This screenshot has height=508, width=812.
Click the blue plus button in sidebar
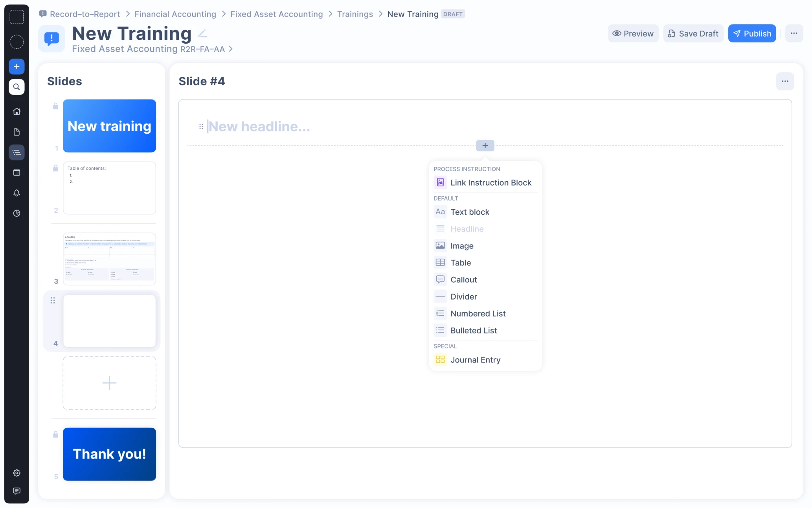(x=17, y=66)
